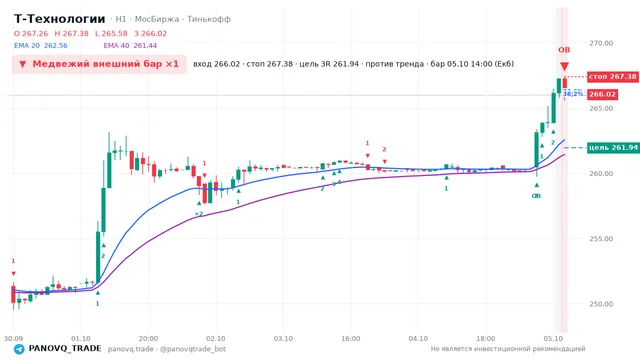The width and height of the screenshot is (640, 360).
Task: Click the low value L 265.58
Action: (x=111, y=33)
